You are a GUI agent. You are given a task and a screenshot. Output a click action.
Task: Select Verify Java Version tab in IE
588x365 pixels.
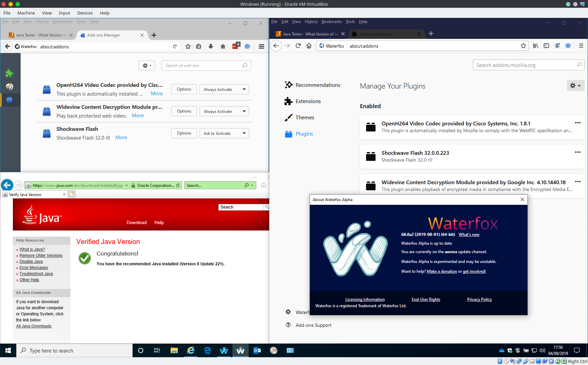(34, 194)
